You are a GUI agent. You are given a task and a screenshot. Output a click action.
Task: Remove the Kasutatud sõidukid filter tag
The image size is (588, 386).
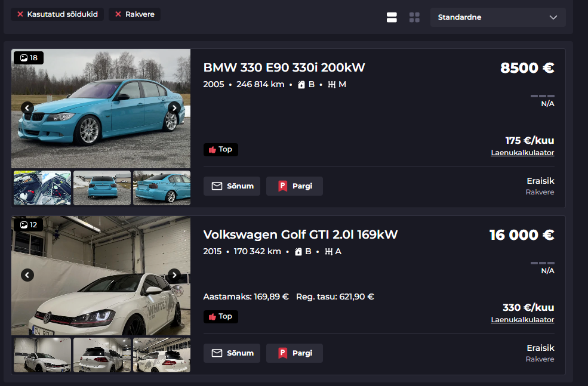coord(21,14)
